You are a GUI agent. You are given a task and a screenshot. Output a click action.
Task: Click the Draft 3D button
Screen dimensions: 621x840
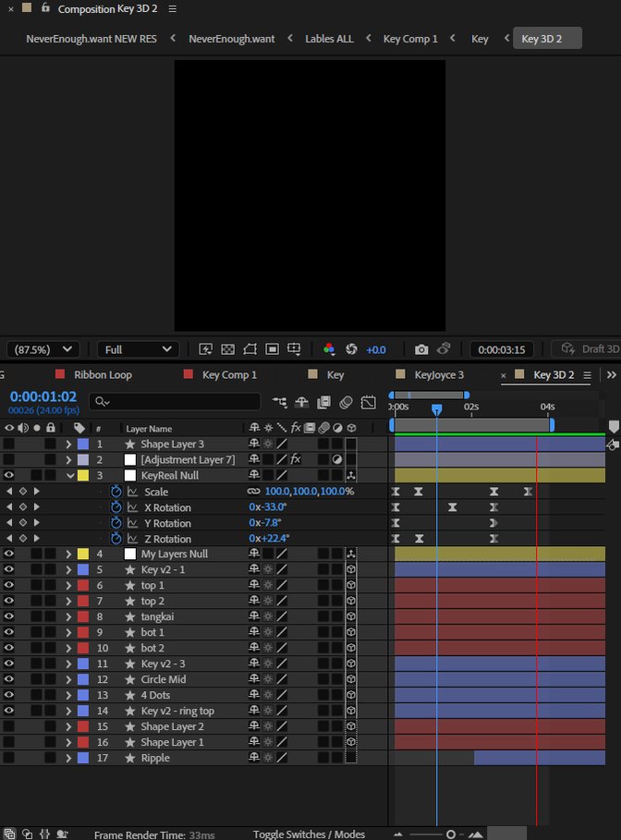tap(590, 349)
